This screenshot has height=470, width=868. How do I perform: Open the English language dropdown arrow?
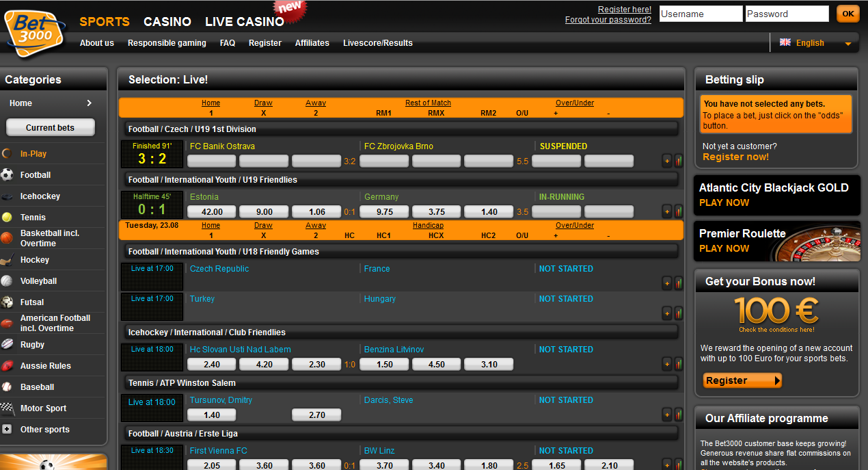(x=848, y=44)
